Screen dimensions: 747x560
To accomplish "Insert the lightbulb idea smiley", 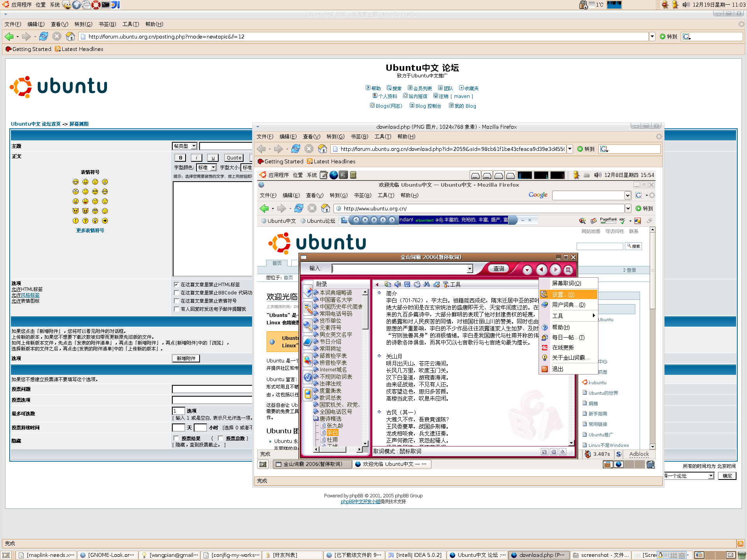I will point(95,221).
